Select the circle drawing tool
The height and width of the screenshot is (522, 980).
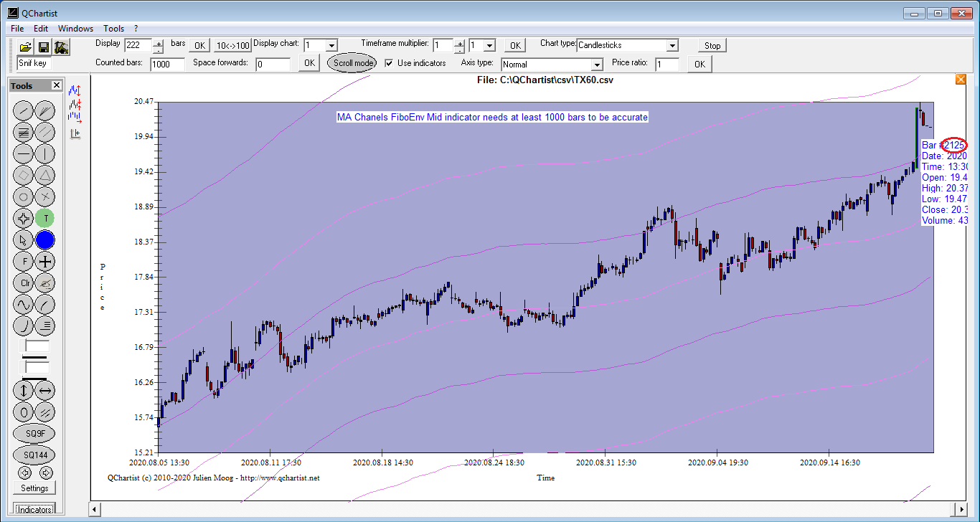(24, 196)
